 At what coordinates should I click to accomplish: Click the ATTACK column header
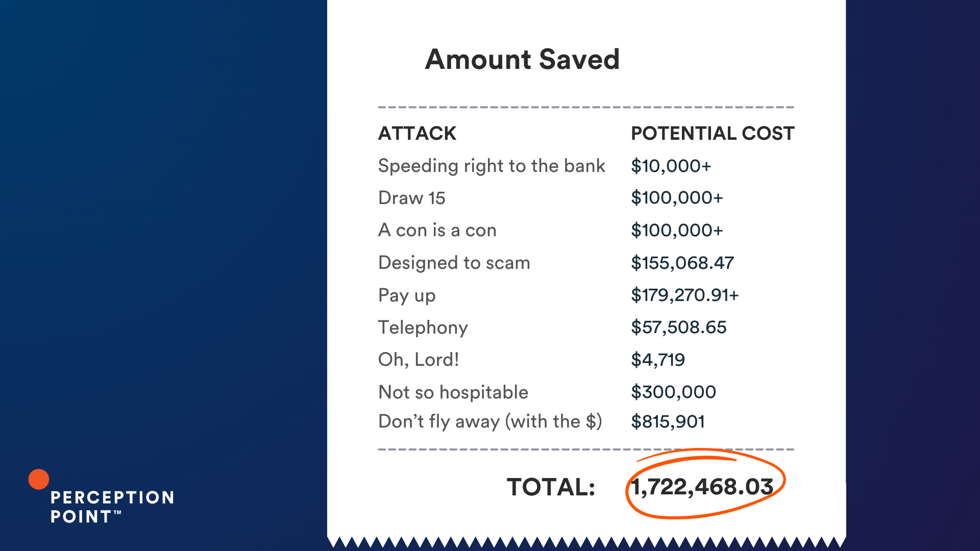coord(417,133)
